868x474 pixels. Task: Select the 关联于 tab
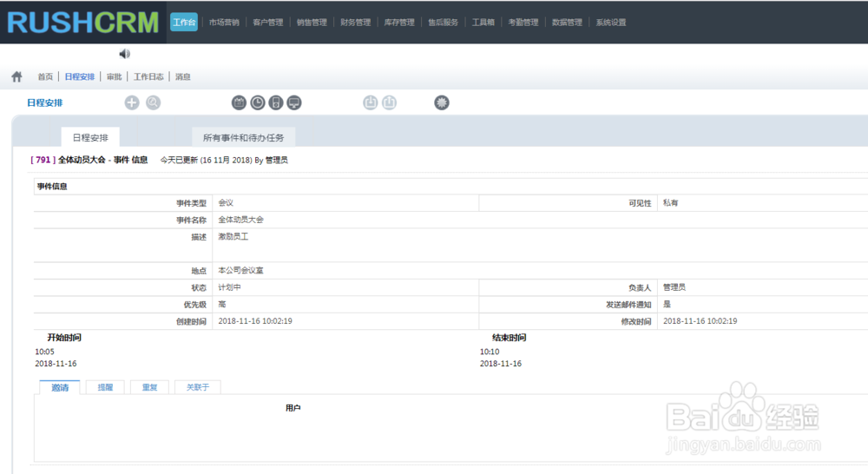point(198,387)
